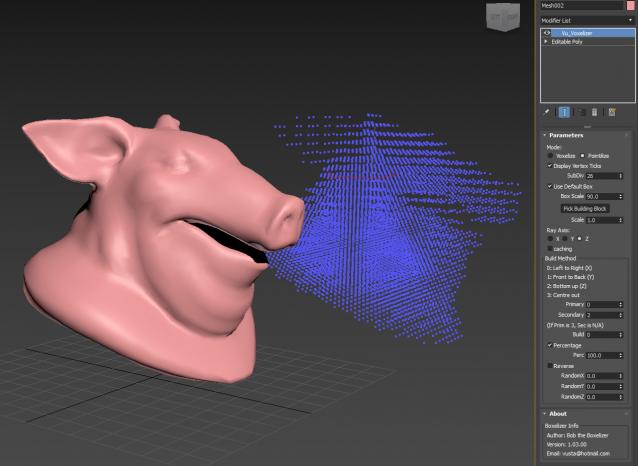Click the '0: Left to Right (X)' text
The image size is (638, 466).
click(x=569, y=268)
